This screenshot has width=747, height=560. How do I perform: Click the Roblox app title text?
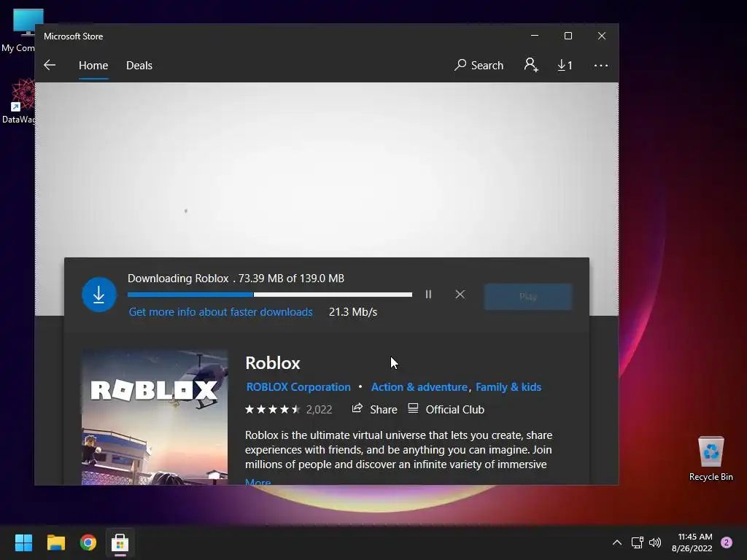click(x=273, y=363)
